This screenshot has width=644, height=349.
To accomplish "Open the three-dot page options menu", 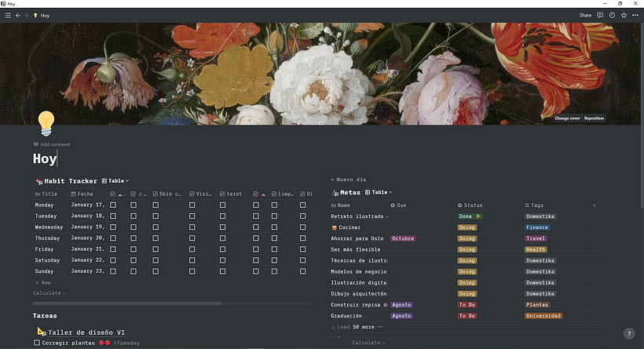I will pos(635,15).
